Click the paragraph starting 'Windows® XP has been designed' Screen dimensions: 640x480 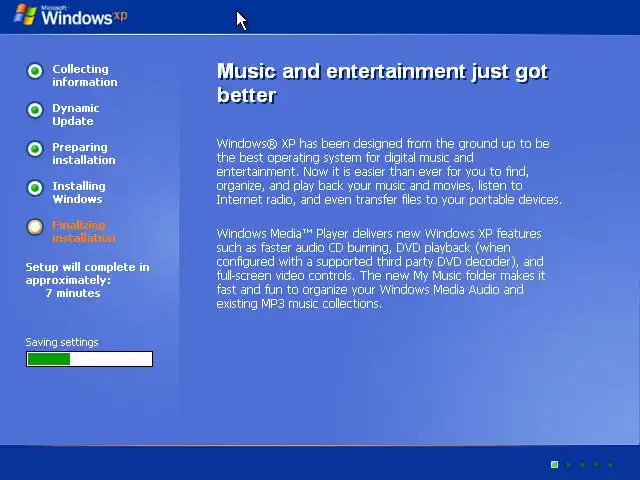(x=389, y=171)
